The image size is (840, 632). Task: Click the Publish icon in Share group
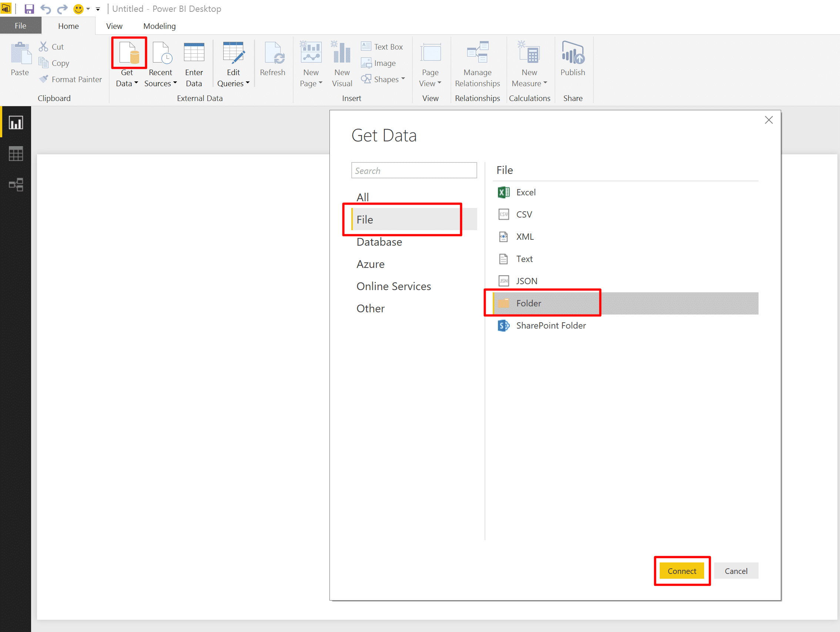572,53
